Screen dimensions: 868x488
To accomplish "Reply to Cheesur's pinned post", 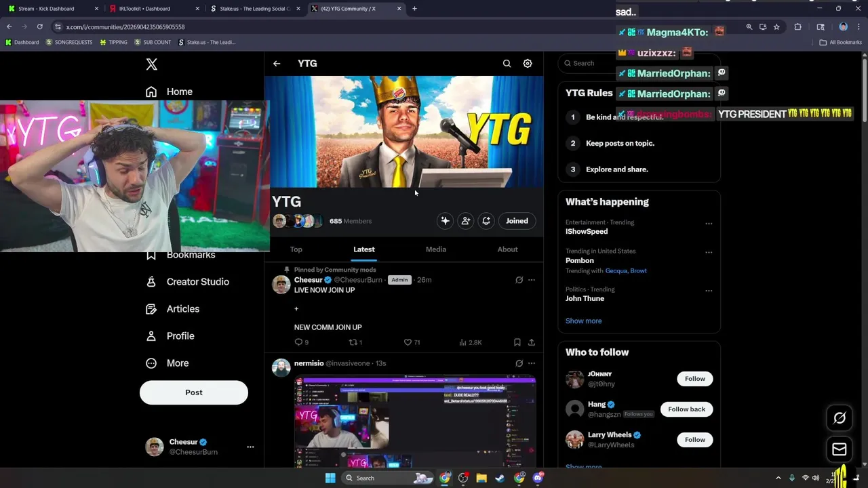I will (x=301, y=342).
